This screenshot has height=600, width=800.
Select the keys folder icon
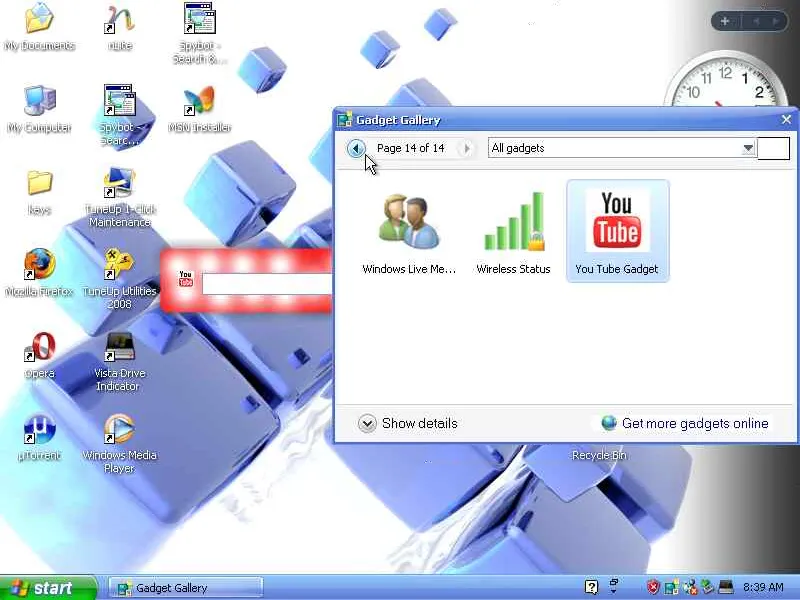pyautogui.click(x=39, y=192)
